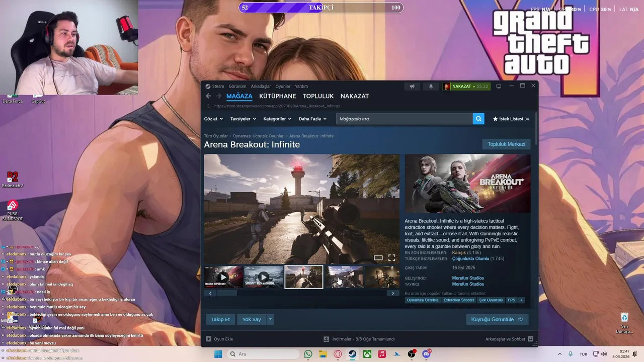Open Delta Force desktop shortcut
Image resolution: width=644 pixels, height=362 pixels.
point(13,99)
